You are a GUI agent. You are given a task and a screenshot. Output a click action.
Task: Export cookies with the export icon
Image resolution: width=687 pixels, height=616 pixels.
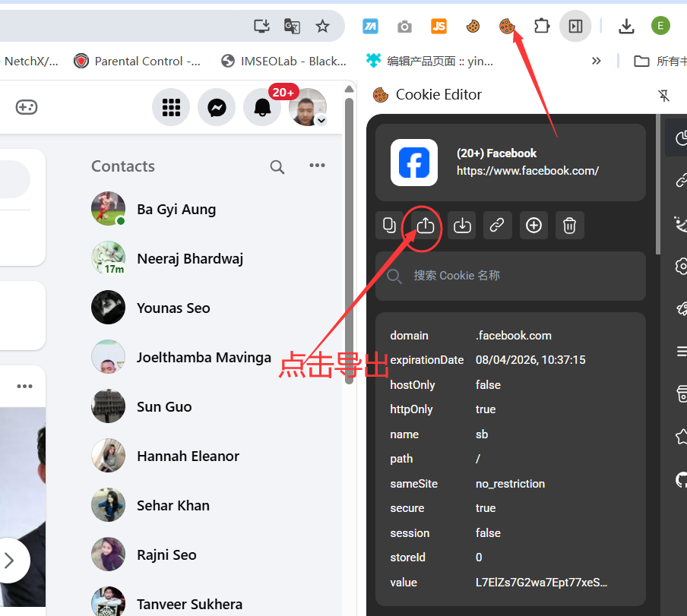pos(426,226)
